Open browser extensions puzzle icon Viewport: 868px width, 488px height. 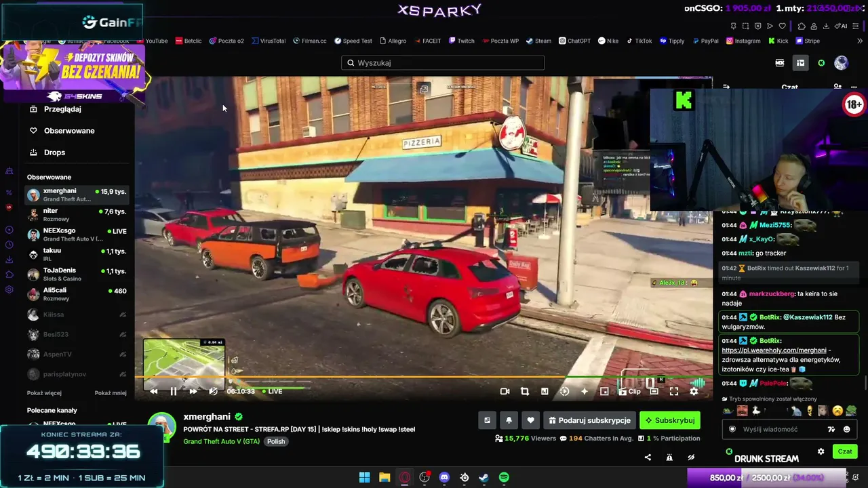pos(801,26)
